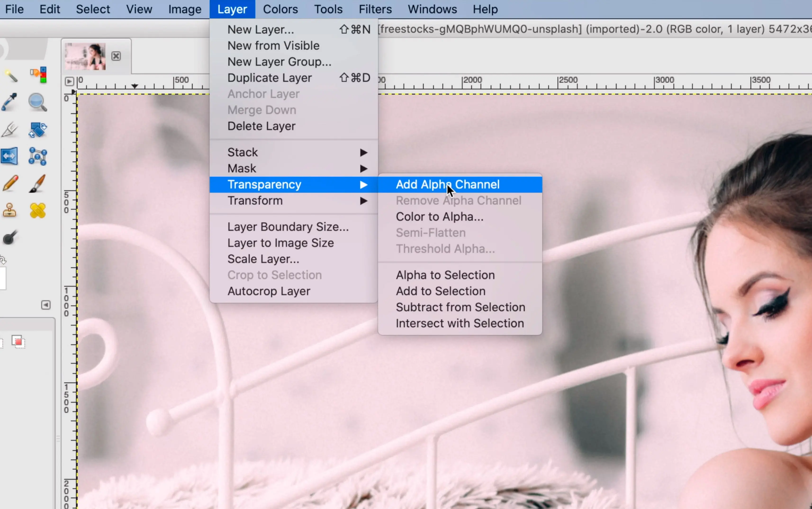Select the Unified Transform tool
This screenshot has width=812, height=509.
point(38,129)
